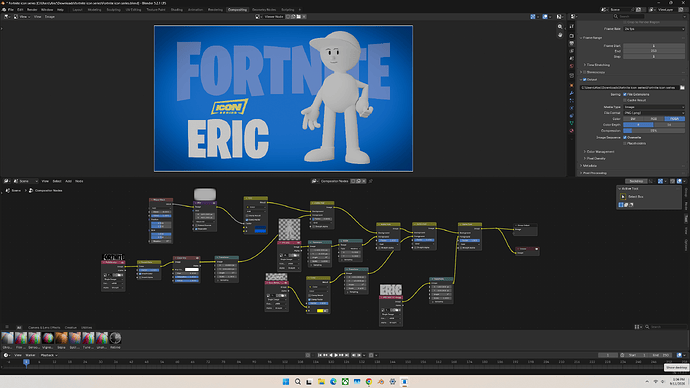Open the Tool properties tab icon
This screenshot has height=388, width=690.
[x=572, y=26]
